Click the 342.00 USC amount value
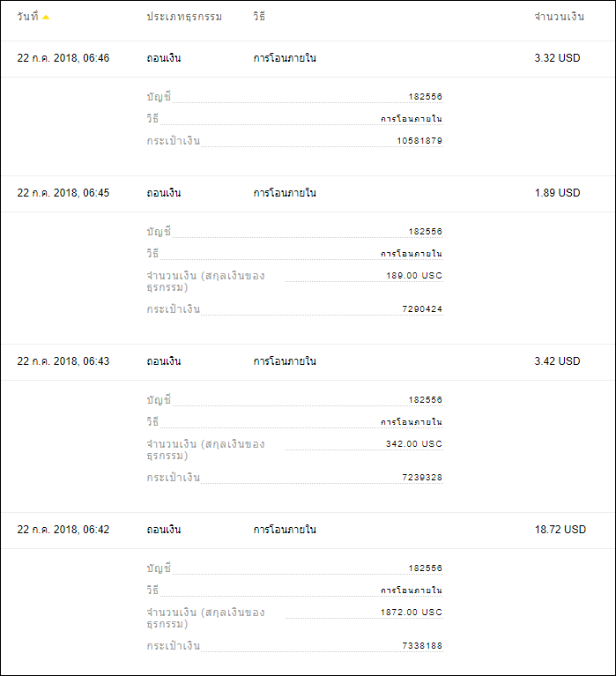 pos(414,443)
